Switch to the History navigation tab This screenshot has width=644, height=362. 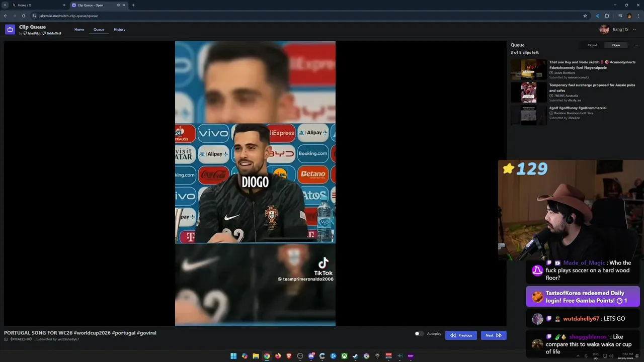point(119,30)
